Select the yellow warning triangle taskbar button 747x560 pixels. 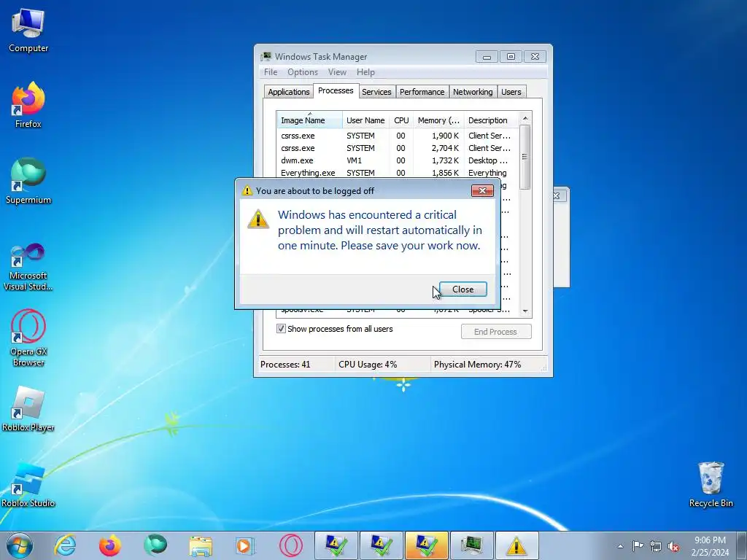[x=517, y=545]
